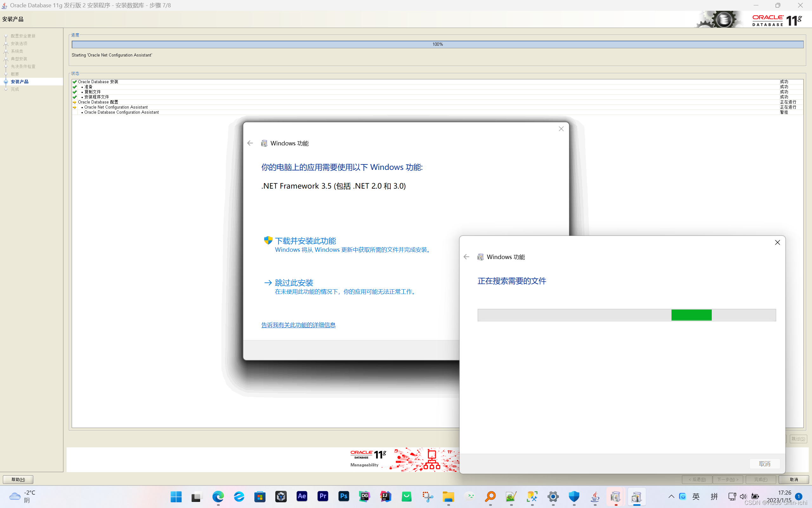Select the 安装产品 step in sidebar
This screenshot has width=812, height=508.
[x=19, y=82]
